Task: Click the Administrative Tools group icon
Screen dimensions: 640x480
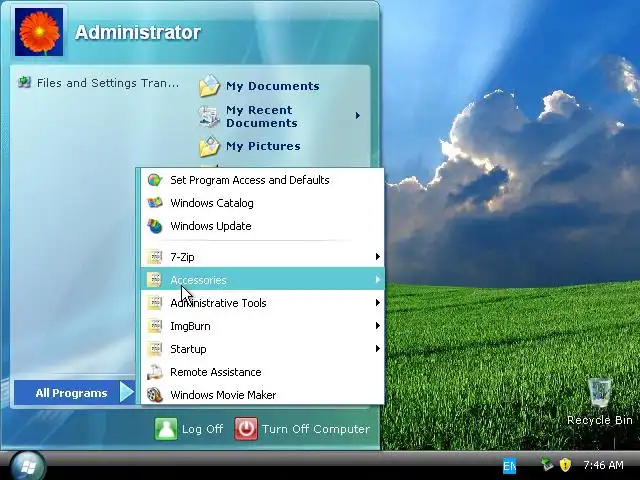Action: tap(155, 303)
